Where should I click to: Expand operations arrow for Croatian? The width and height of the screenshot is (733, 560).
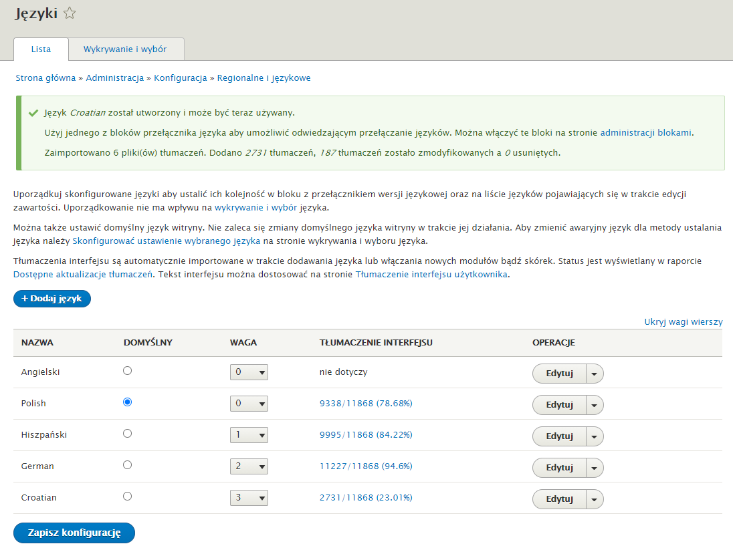595,499
